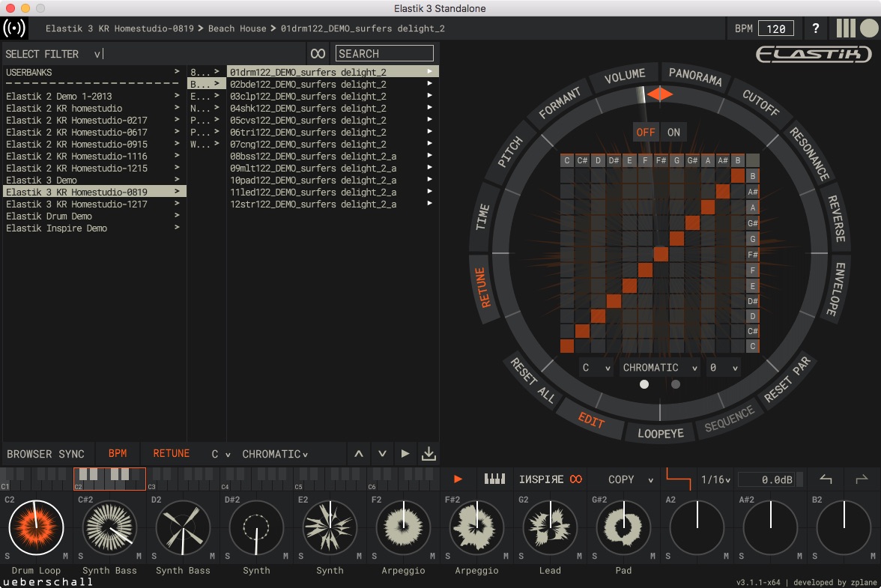
Task: Click the orange play button in transport bar
Action: click(x=458, y=479)
